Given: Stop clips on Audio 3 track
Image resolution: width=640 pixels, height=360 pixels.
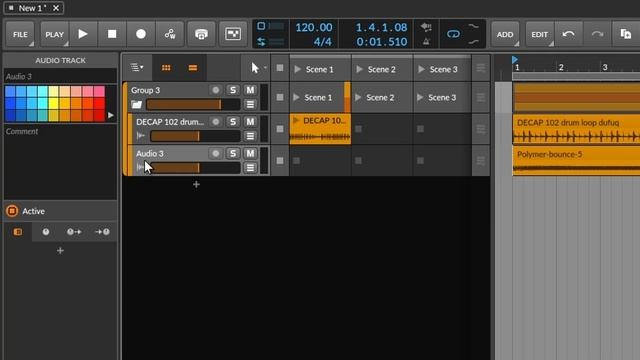Looking at the screenshot, I should click(280, 160).
